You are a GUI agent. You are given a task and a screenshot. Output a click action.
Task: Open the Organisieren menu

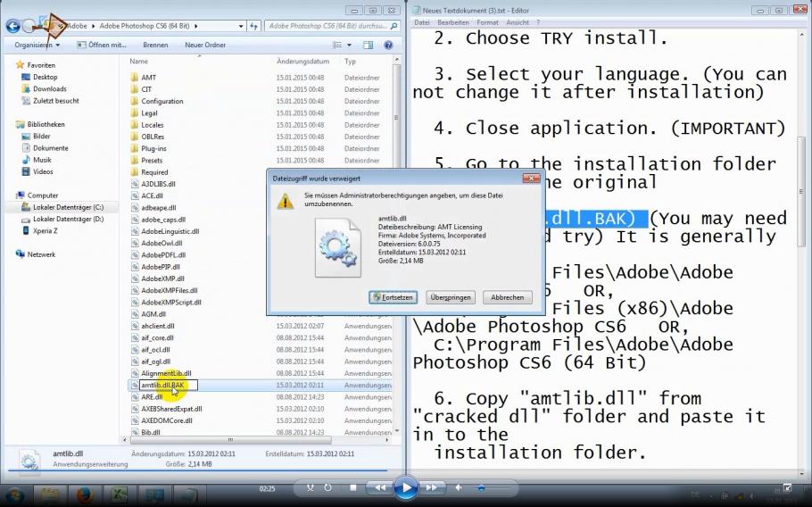37,45
